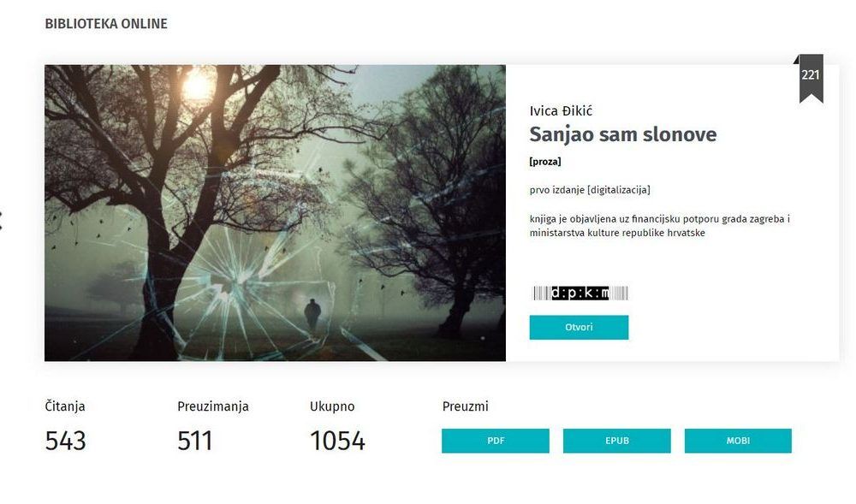This screenshot has width=856, height=504.
Task: Download the MOBI version
Action: [x=738, y=441]
